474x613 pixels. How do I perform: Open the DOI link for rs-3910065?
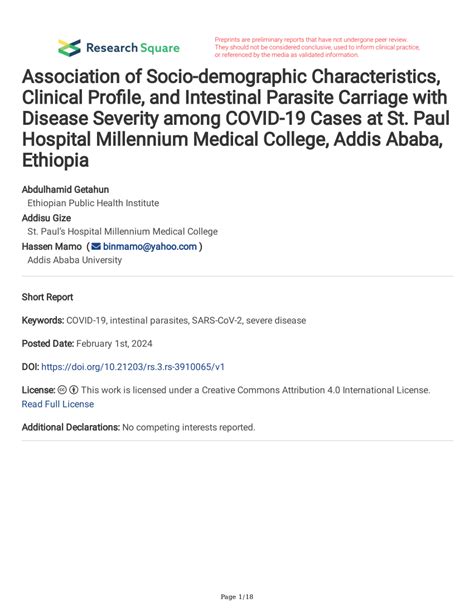[133, 367]
